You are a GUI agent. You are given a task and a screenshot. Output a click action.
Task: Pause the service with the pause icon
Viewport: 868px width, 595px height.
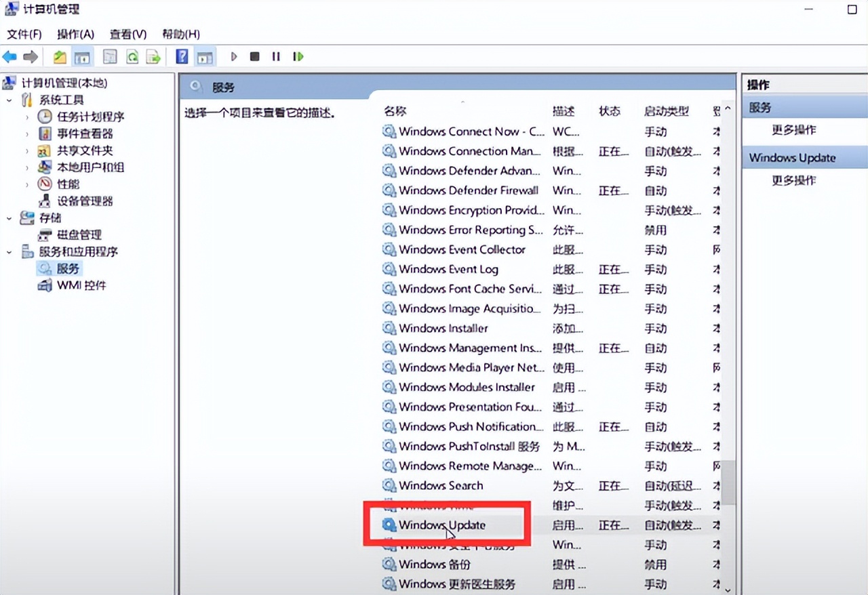(276, 56)
